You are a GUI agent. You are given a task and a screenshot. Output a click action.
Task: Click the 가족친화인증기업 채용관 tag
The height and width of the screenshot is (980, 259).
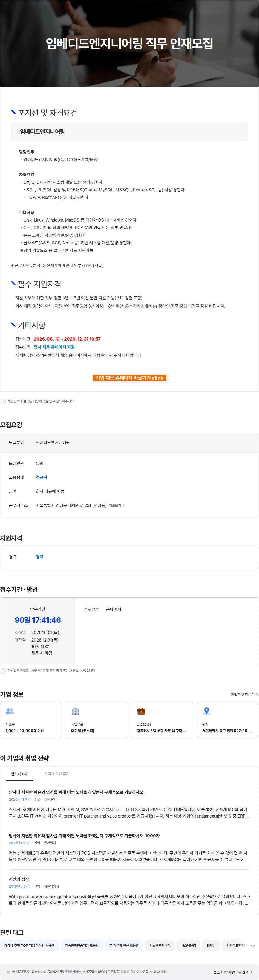(x=82, y=945)
